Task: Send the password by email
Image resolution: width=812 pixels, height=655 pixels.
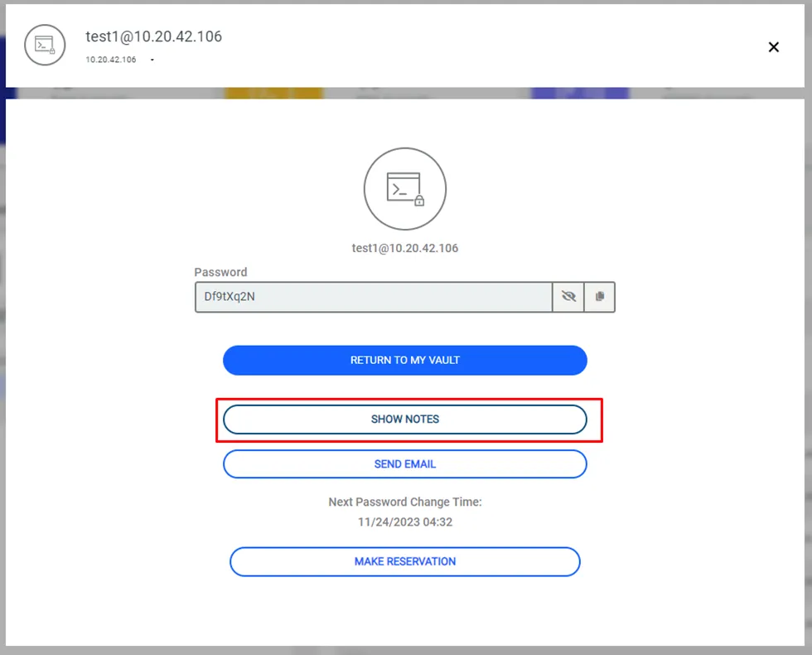Action: (x=405, y=463)
